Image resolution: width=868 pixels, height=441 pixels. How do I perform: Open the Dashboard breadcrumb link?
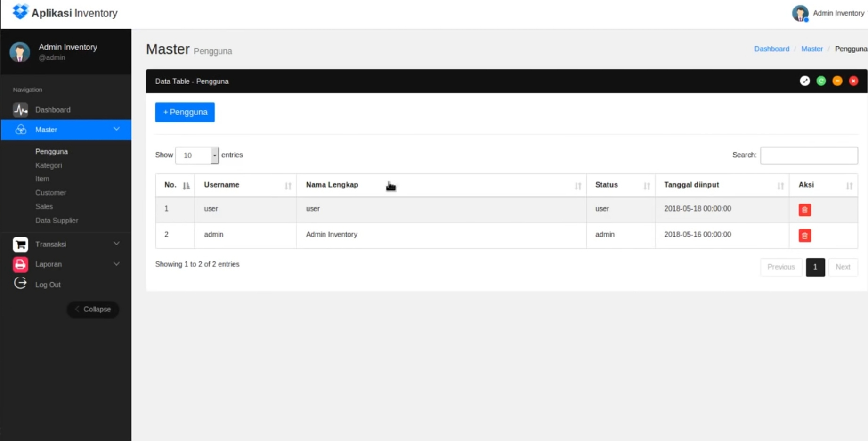[x=771, y=49]
